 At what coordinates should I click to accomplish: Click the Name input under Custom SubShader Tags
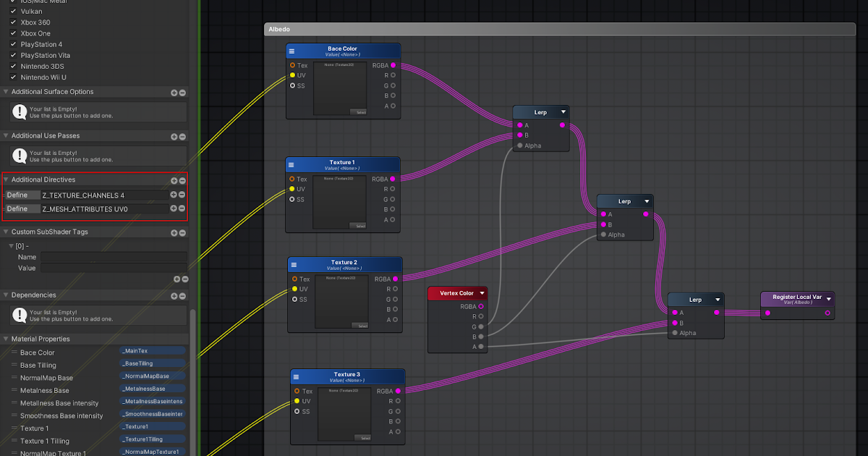point(113,256)
